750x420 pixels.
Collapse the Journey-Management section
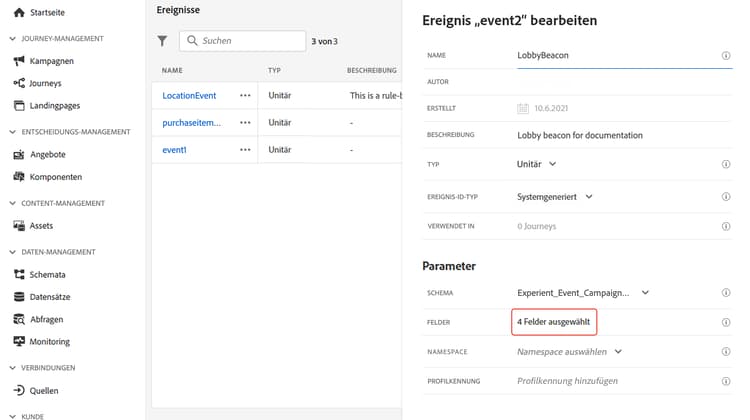tap(12, 38)
